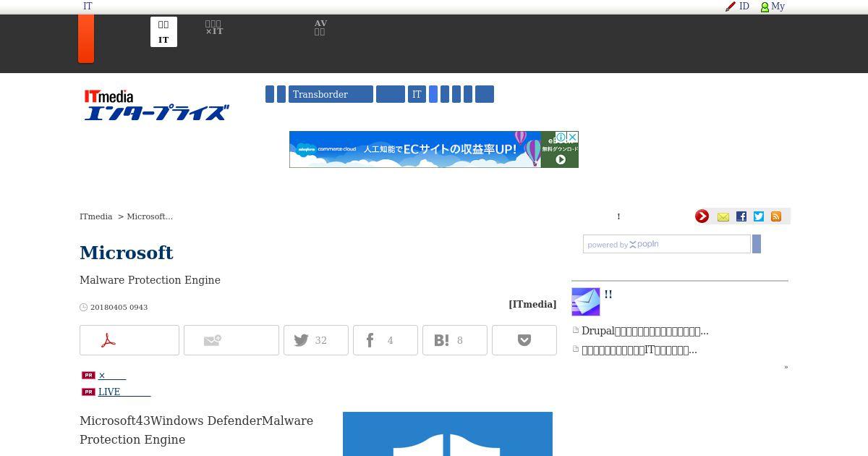Image resolution: width=868 pixels, height=456 pixels.
Task: Share on Facebook, count 4
Action: [x=386, y=340]
